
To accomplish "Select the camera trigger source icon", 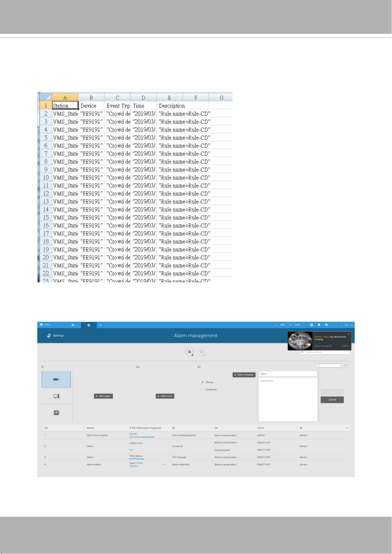I will click(x=56, y=379).
